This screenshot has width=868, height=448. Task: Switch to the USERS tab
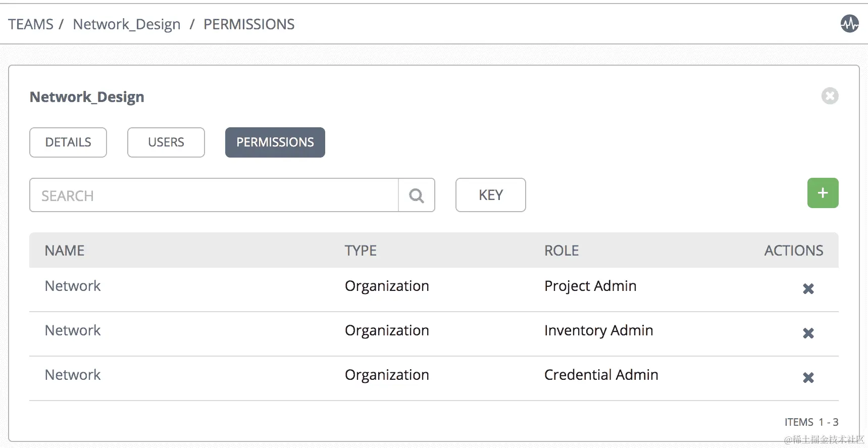click(x=166, y=142)
